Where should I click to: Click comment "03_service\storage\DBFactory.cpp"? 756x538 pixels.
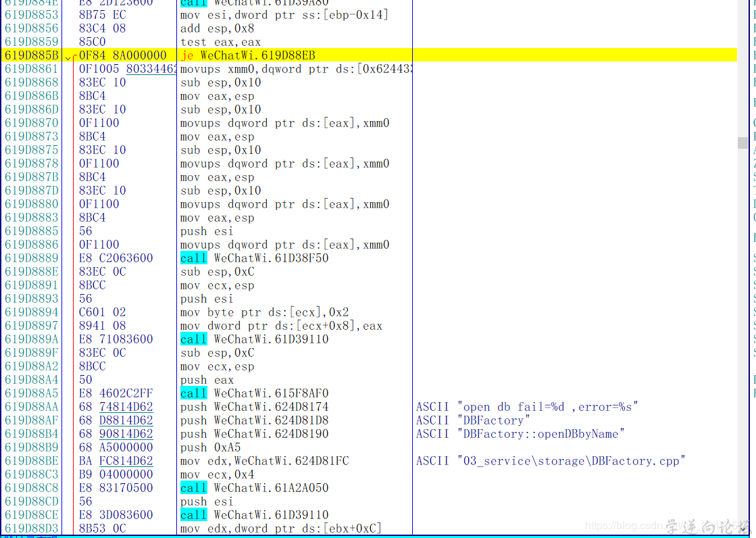tap(551, 461)
